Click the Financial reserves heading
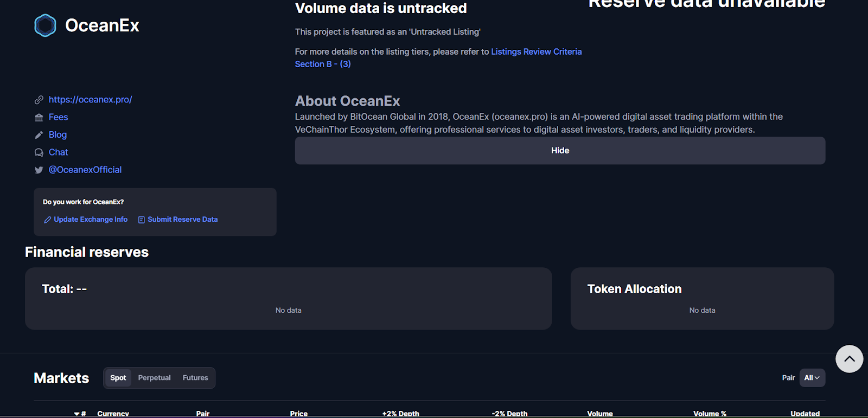Viewport: 868px width, 418px height. tap(87, 252)
